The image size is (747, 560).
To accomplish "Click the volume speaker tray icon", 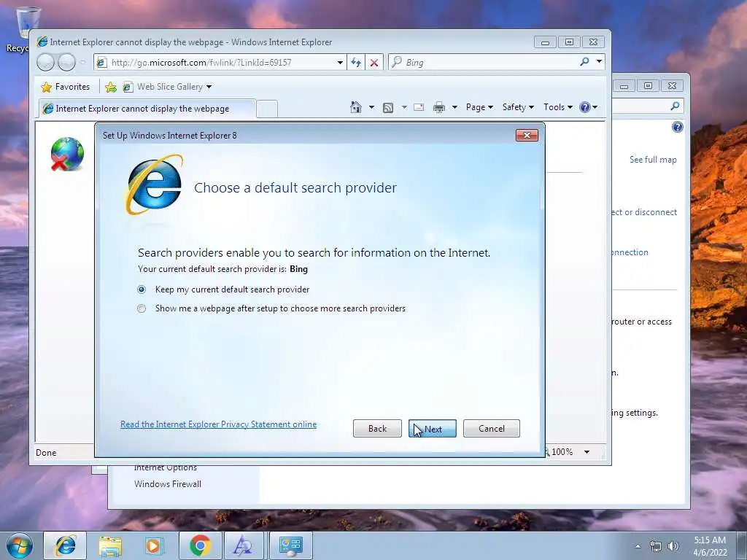I will (673, 546).
